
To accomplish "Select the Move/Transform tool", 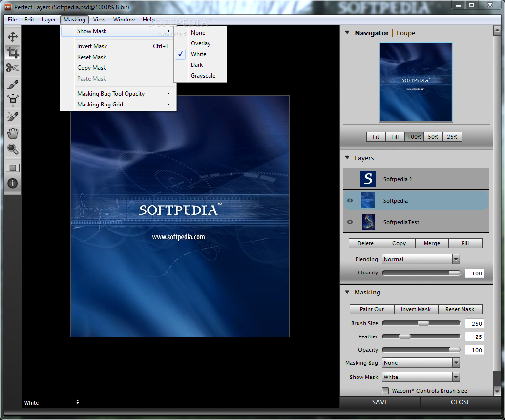I will tap(13, 37).
